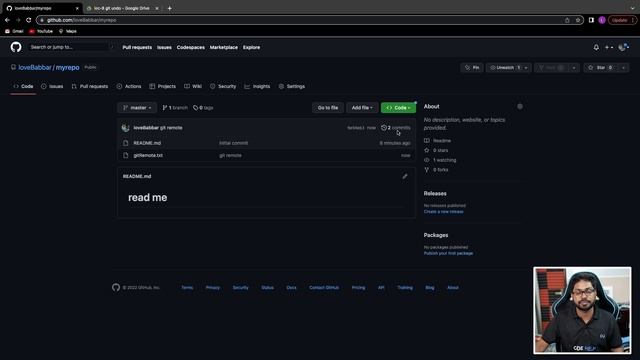Open the Security tab

pyautogui.click(x=223, y=87)
